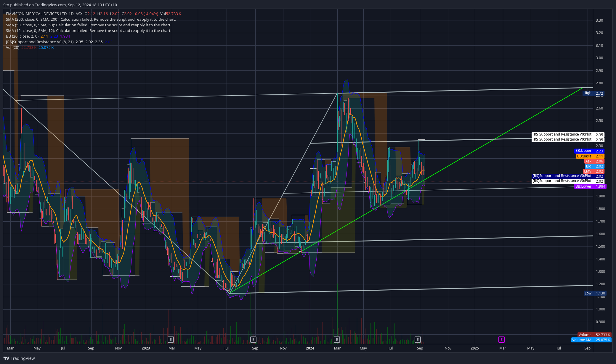This screenshot has width=616, height=364.
Task: Click the 2023 year label on time axis
Action: (146, 348)
